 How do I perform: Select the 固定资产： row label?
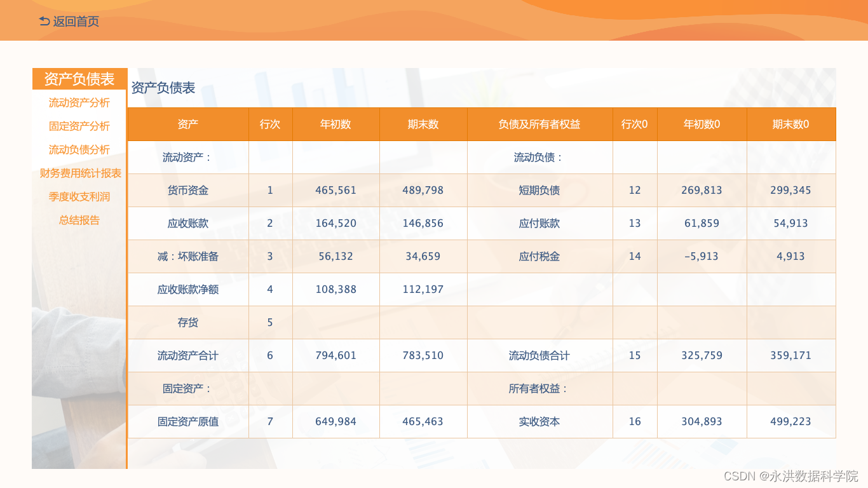click(188, 388)
